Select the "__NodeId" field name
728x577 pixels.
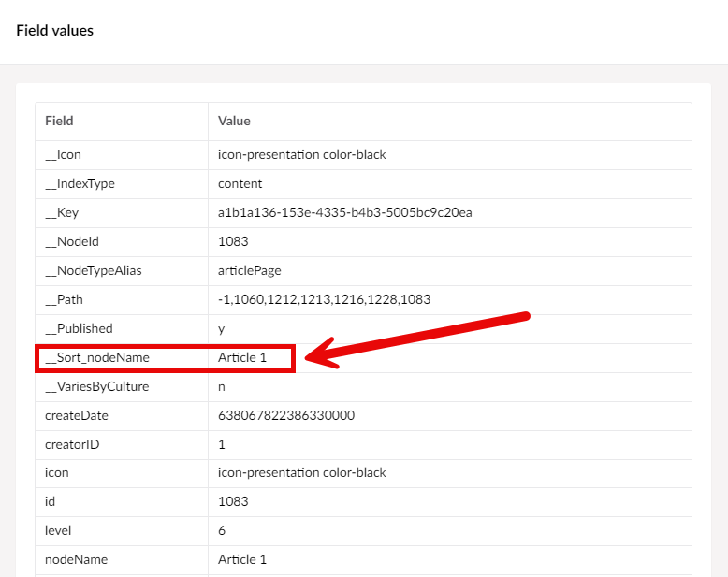72,241
